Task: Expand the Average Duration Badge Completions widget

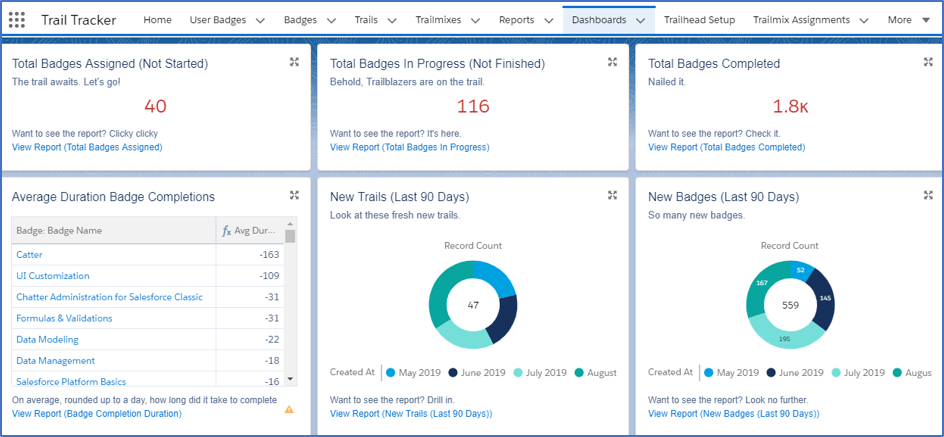Action: [294, 194]
